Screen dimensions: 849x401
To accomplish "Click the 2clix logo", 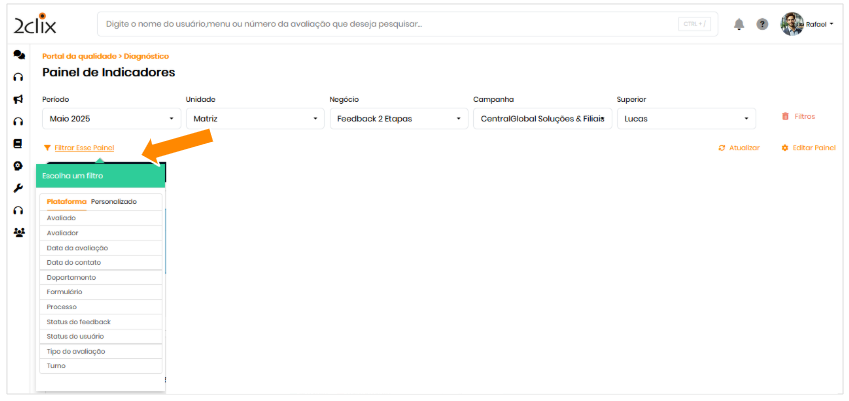I will [34, 24].
